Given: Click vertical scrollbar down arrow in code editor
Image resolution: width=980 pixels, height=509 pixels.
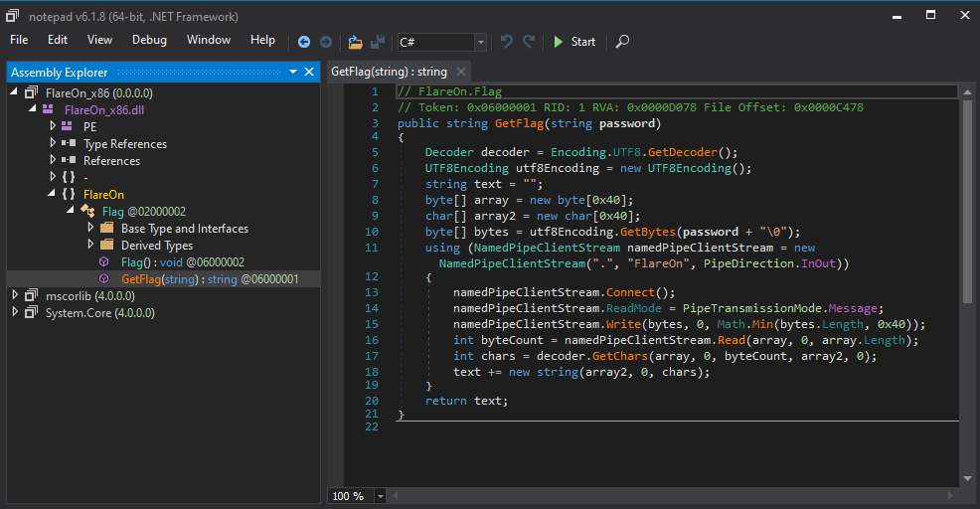Looking at the screenshot, I should tap(967, 478).
